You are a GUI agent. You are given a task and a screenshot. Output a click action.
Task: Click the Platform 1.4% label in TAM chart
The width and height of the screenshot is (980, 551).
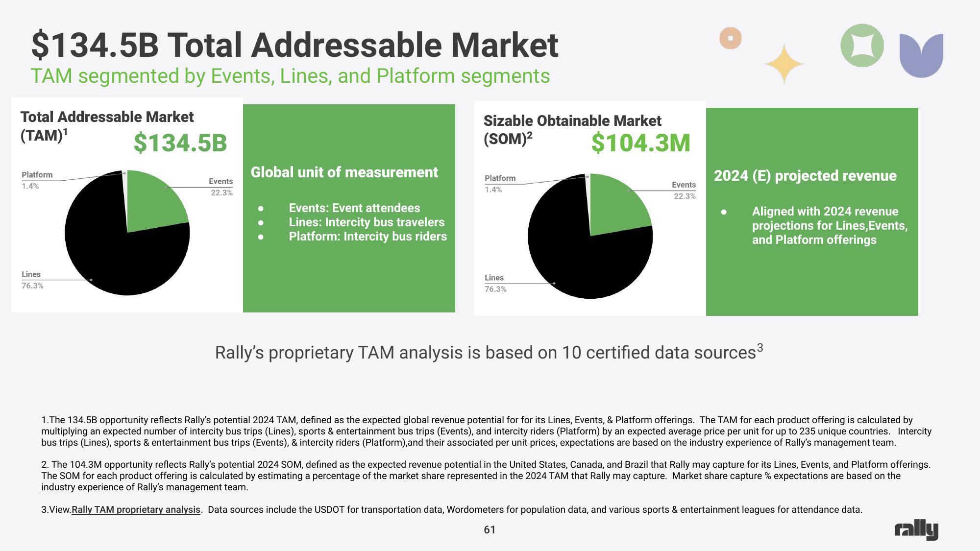37,180
